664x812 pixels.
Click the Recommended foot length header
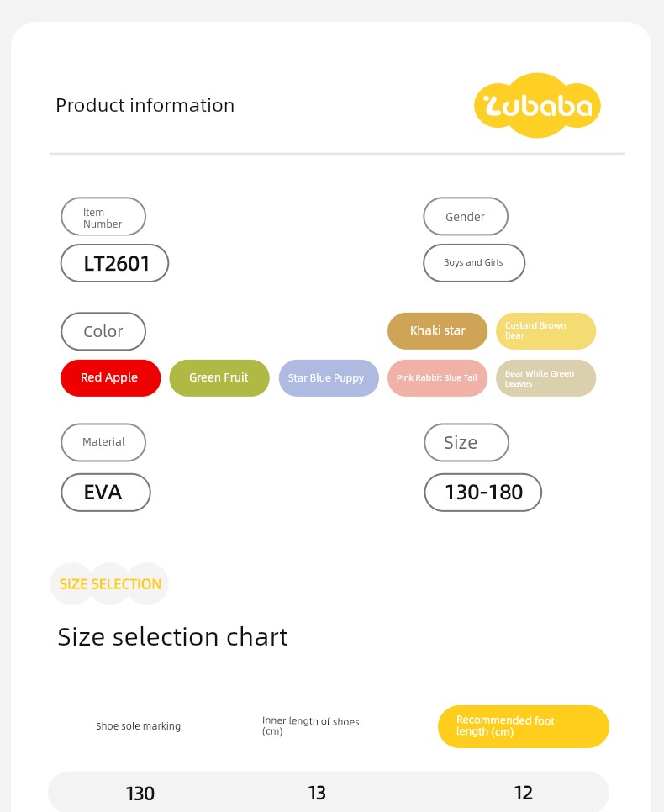point(523,726)
